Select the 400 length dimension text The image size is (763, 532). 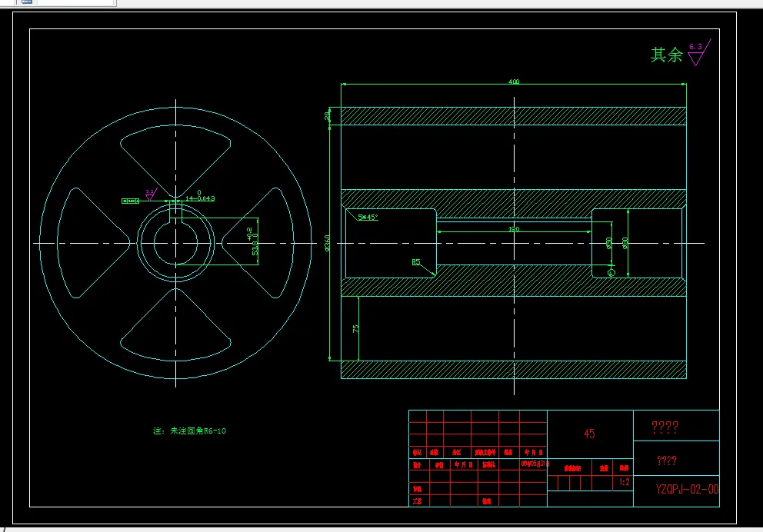click(x=514, y=81)
